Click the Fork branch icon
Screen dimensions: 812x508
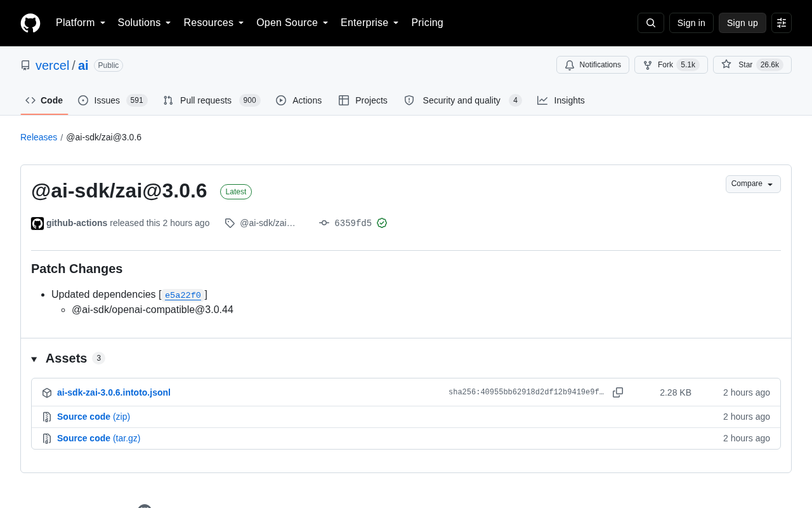coord(648,65)
